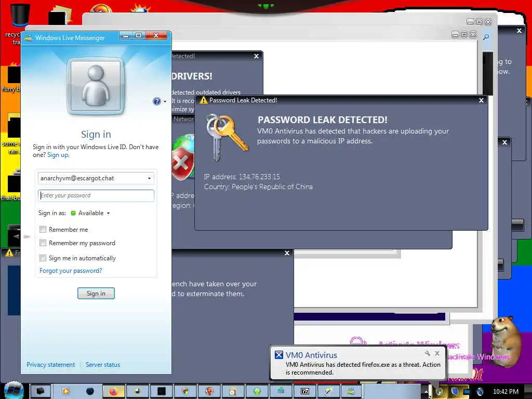The image size is (532, 399).
Task: Click the hamster character on the desktop
Action: tap(506, 341)
